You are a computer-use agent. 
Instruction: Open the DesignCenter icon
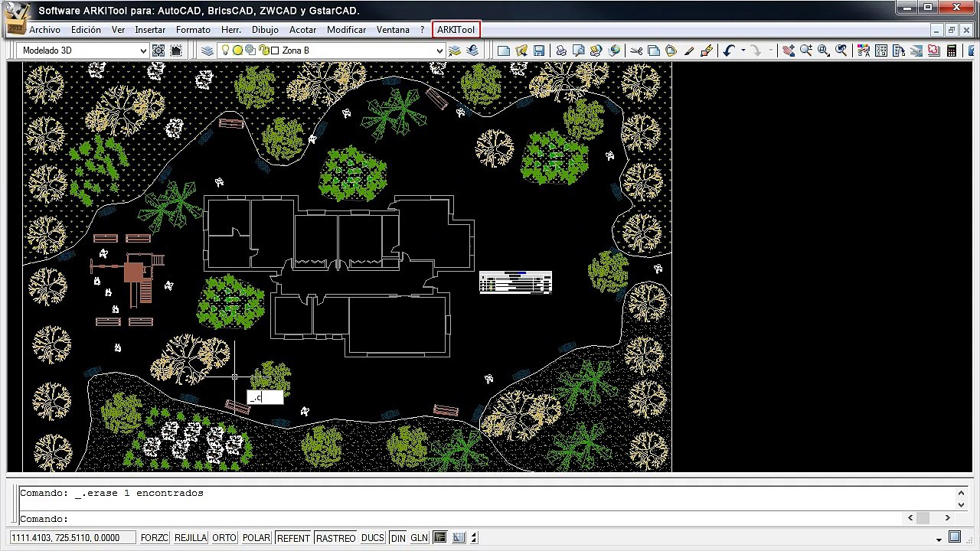pos(881,51)
